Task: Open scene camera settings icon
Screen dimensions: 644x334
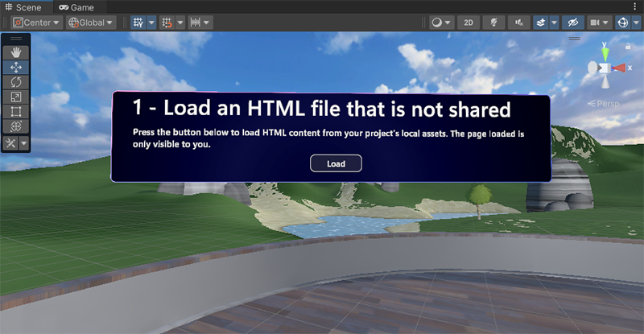Action: pos(595,23)
